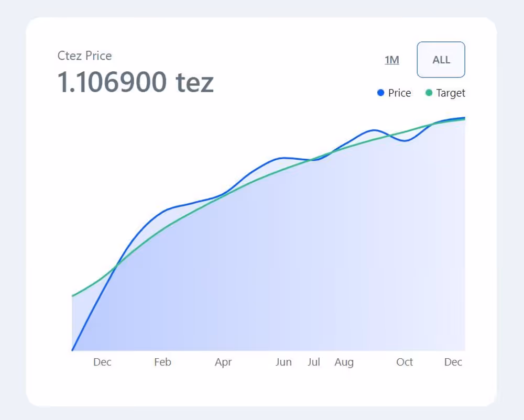Click the 1.106900 tez price value
This screenshot has width=524, height=420.
pos(136,81)
